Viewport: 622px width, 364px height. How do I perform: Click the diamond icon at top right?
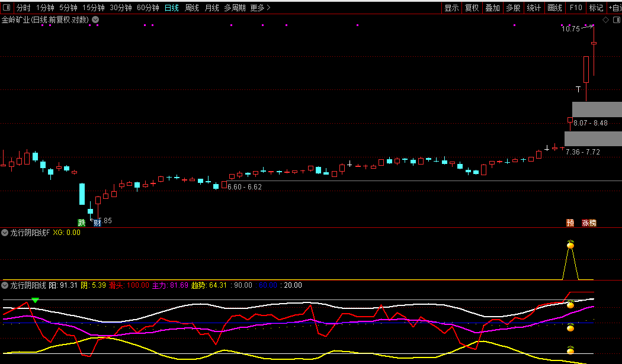pyautogui.click(x=606, y=20)
